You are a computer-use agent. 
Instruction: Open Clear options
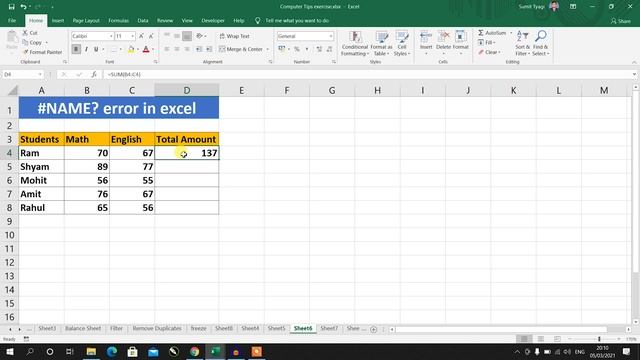pyautogui.click(x=489, y=52)
